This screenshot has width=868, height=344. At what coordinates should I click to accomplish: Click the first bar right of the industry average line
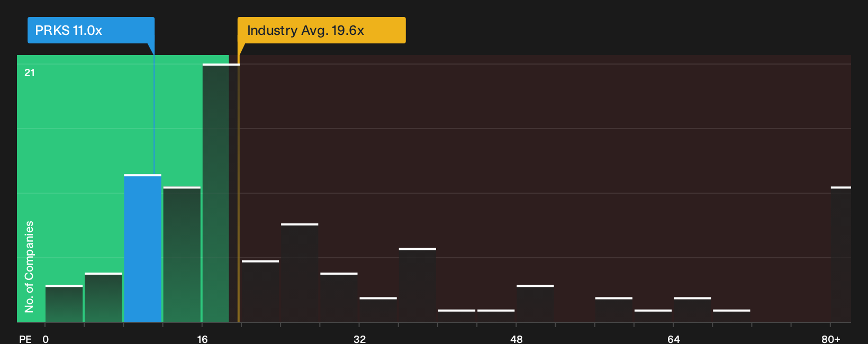[260, 291]
